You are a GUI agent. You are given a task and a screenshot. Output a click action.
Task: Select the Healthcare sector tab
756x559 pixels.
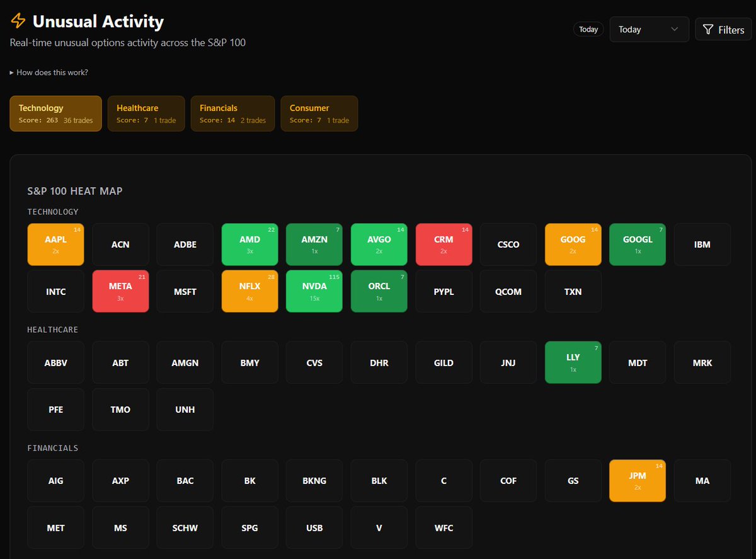pos(146,113)
